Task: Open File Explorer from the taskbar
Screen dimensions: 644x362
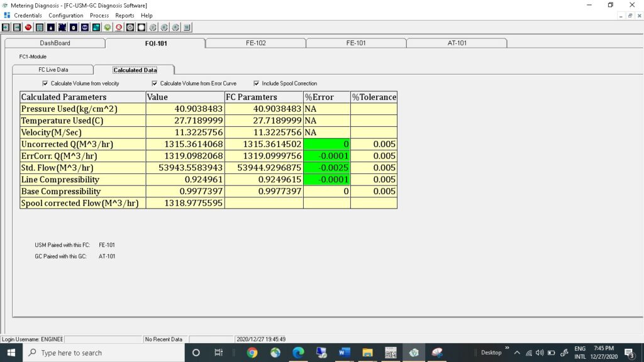Action: point(367,353)
